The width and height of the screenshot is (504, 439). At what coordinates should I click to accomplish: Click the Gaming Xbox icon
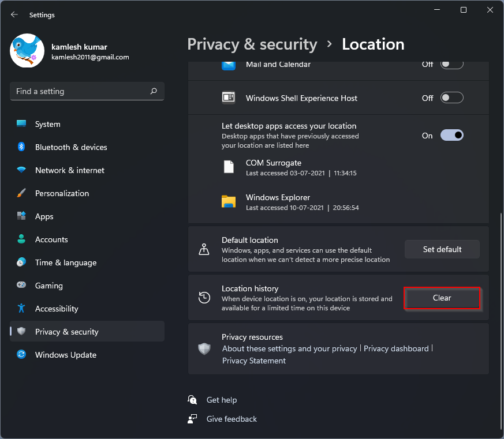(21, 286)
